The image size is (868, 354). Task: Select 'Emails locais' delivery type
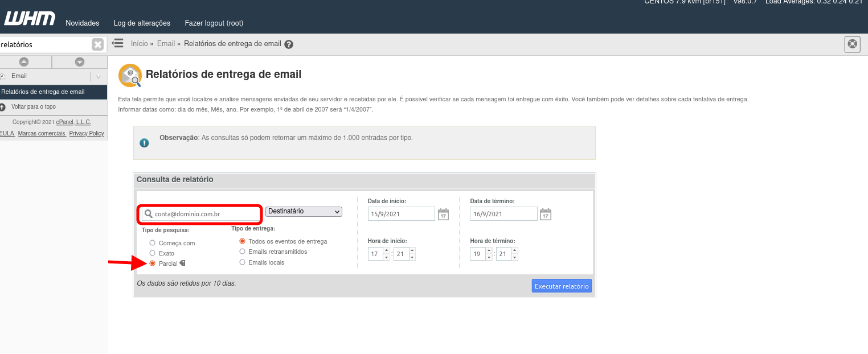[x=243, y=262]
